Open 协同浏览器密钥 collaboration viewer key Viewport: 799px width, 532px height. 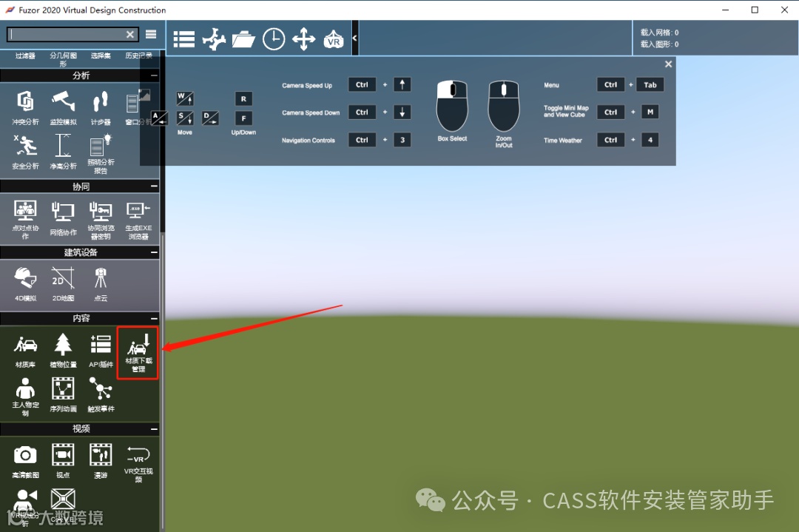point(101,220)
